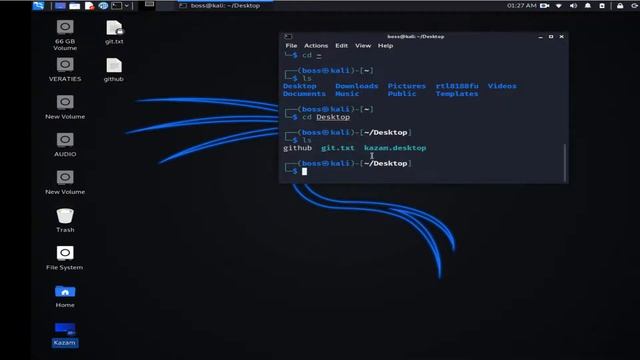Screen dimensions: 640x360
Task: Open the network connection tray icon
Action: click(559, 6)
